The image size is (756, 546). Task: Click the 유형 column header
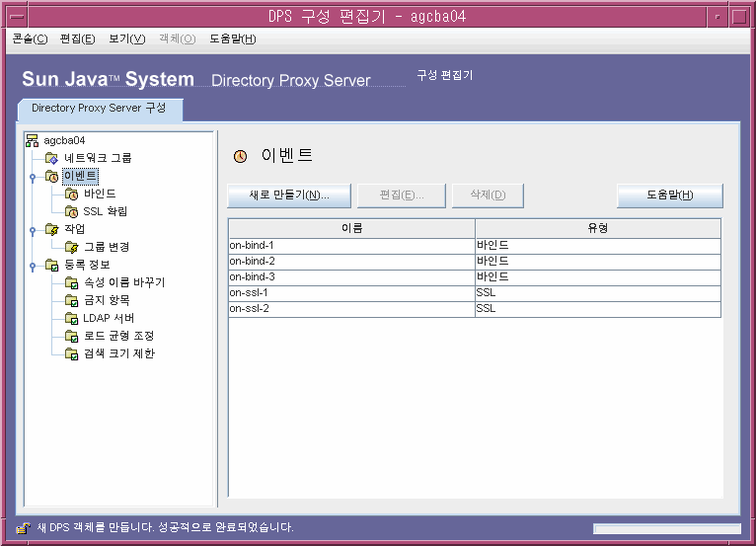pyautogui.click(x=598, y=228)
